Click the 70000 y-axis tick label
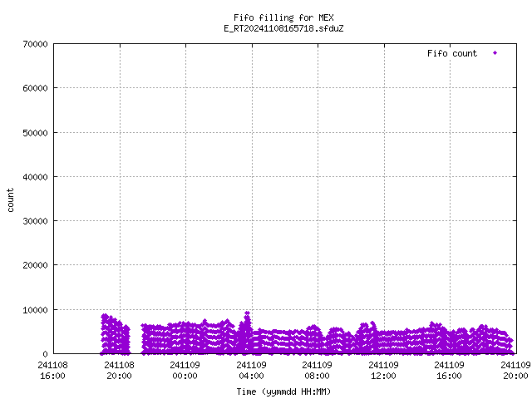532x399 pixels. 35,44
